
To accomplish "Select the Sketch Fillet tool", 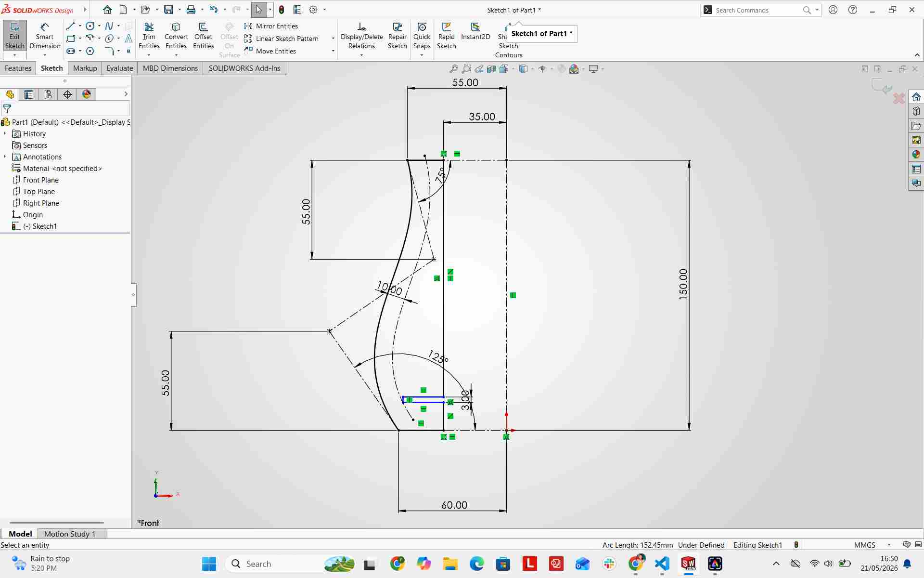I will pyautogui.click(x=109, y=51).
